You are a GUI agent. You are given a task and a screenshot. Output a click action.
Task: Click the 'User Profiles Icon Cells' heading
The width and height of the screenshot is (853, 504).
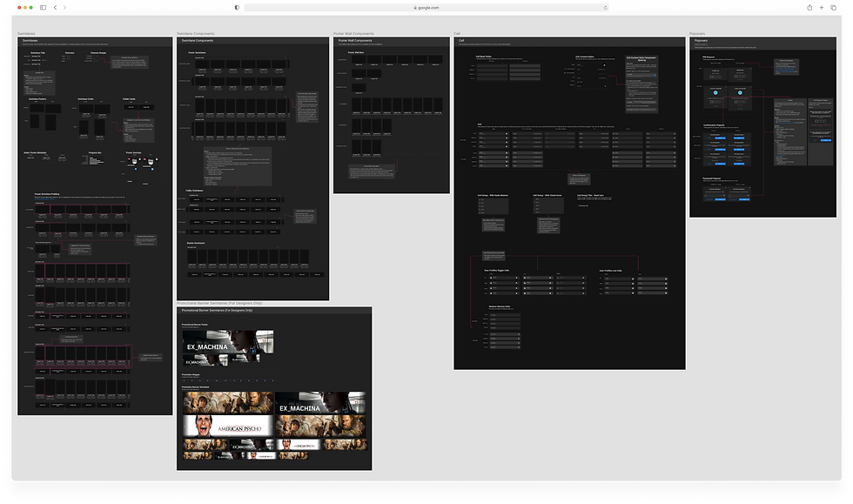coord(610,271)
